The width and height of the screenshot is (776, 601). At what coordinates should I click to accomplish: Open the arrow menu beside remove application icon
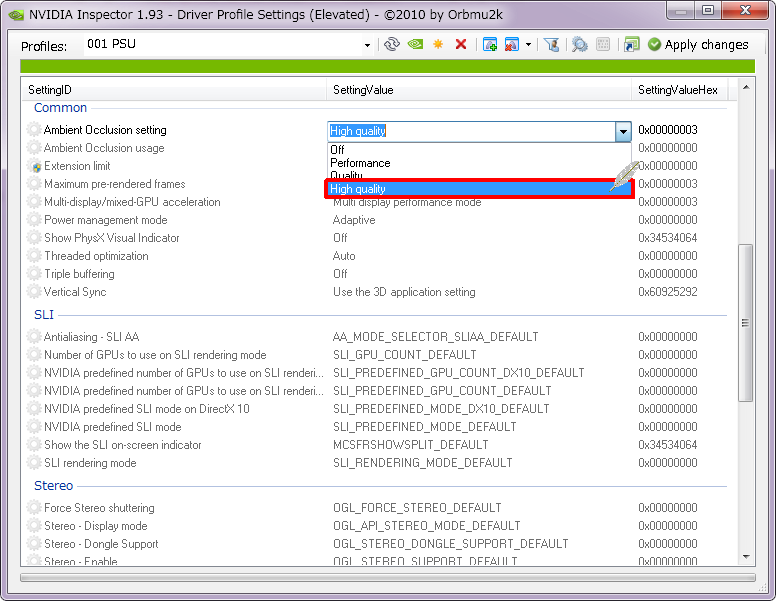tap(529, 45)
